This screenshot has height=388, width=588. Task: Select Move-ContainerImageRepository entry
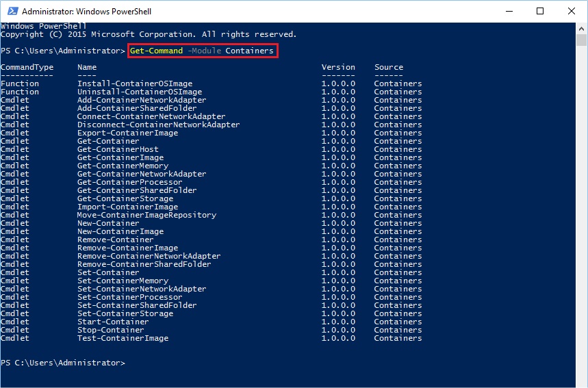pos(146,215)
